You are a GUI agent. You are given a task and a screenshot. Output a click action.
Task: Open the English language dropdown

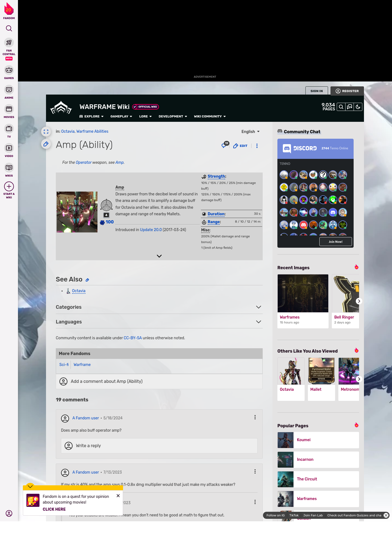tap(250, 132)
